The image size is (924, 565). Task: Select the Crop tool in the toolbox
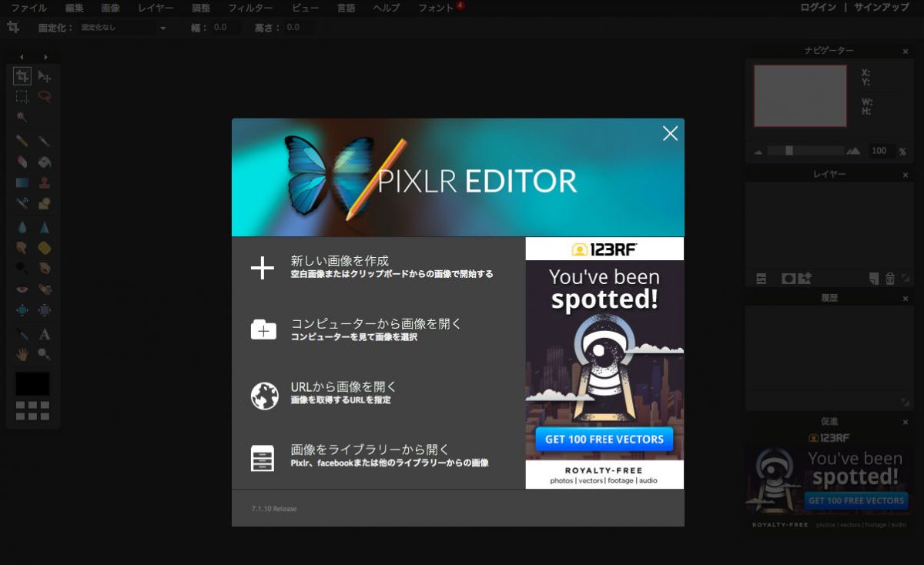(22, 76)
